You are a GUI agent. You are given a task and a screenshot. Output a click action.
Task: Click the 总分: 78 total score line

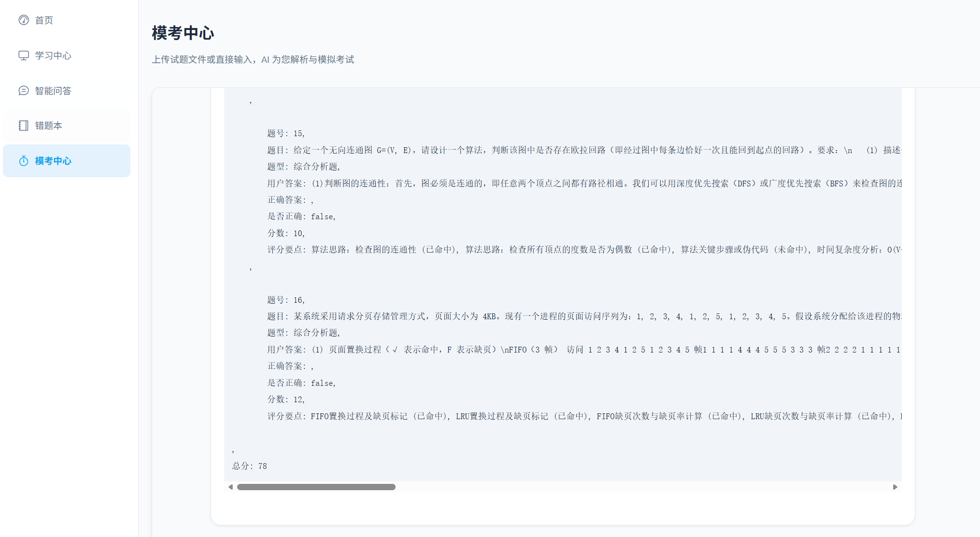point(250,466)
